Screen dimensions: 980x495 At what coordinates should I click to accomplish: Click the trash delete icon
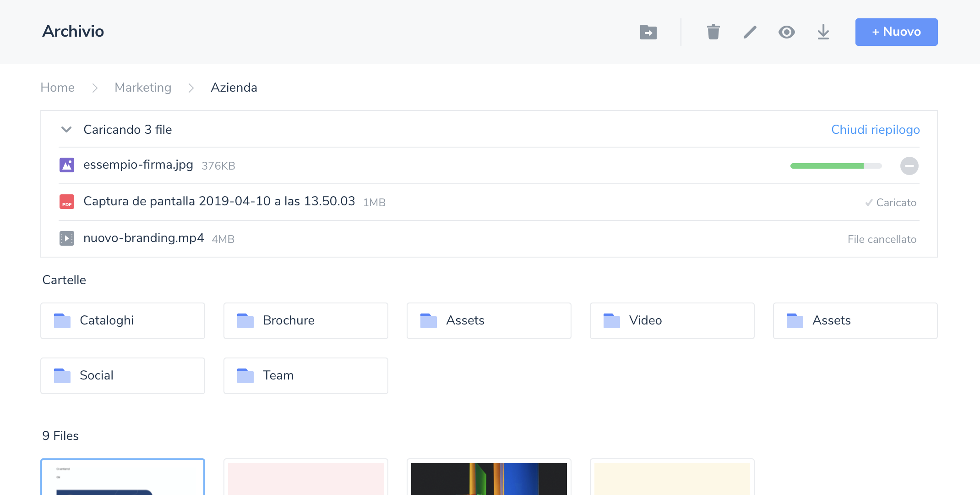[713, 32]
